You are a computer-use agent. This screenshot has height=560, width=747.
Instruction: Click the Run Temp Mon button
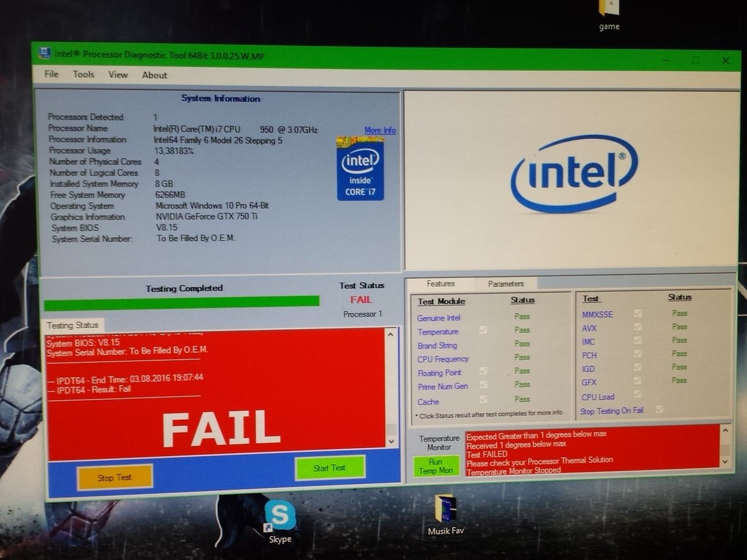click(x=436, y=466)
